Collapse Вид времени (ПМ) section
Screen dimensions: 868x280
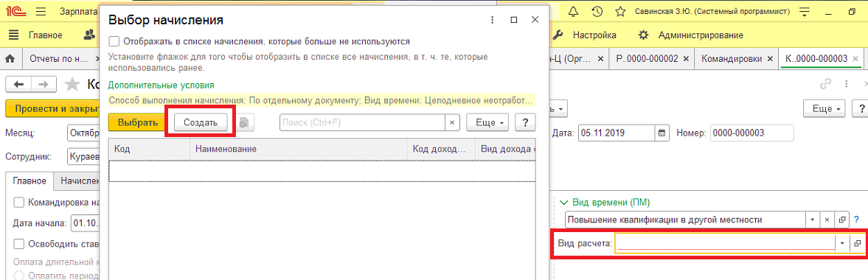[564, 203]
